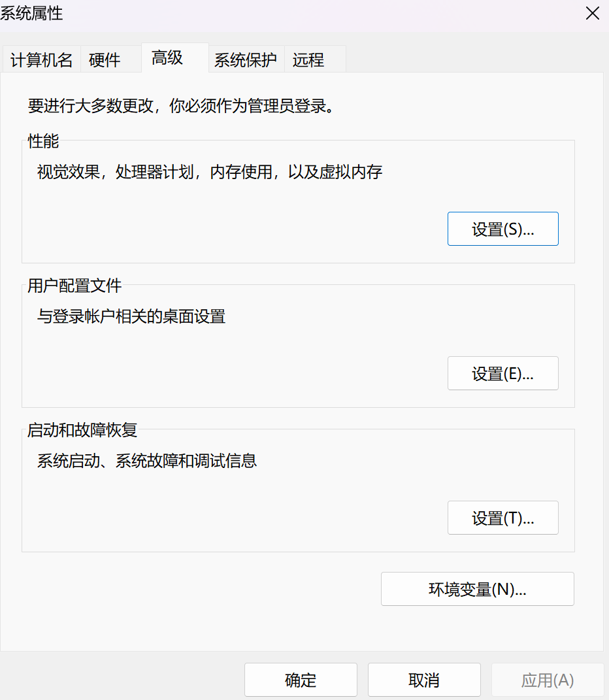Open the 环境变量(N) dialog
The image size is (609, 700).
(x=477, y=589)
